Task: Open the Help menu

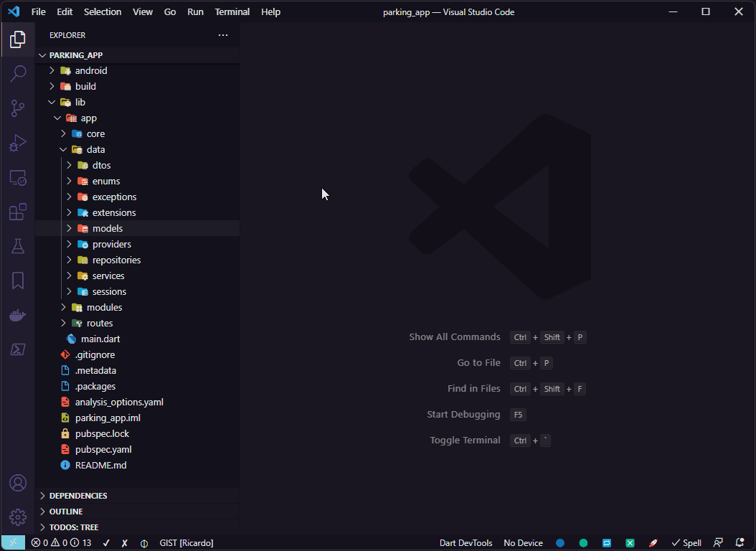Action: (x=270, y=11)
